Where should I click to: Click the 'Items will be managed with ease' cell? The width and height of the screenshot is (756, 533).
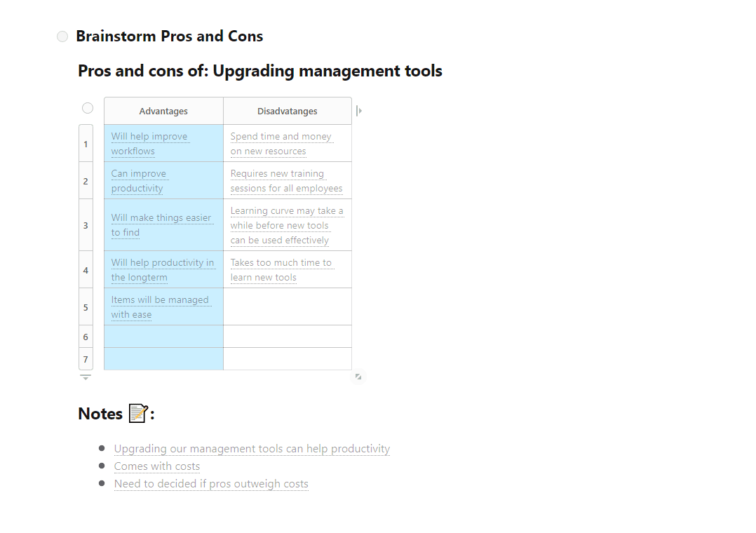point(163,306)
